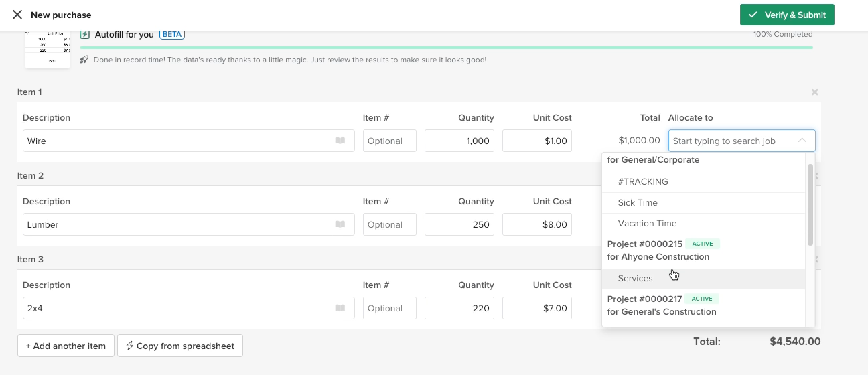
Task: Collapse the Allocate to dropdown chevron
Action: point(802,141)
